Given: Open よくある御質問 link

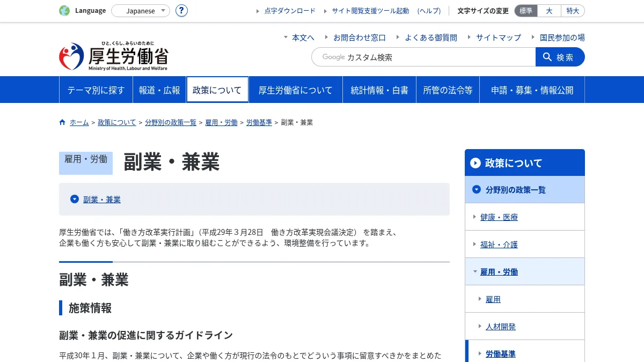Looking at the screenshot, I should pyautogui.click(x=431, y=38).
